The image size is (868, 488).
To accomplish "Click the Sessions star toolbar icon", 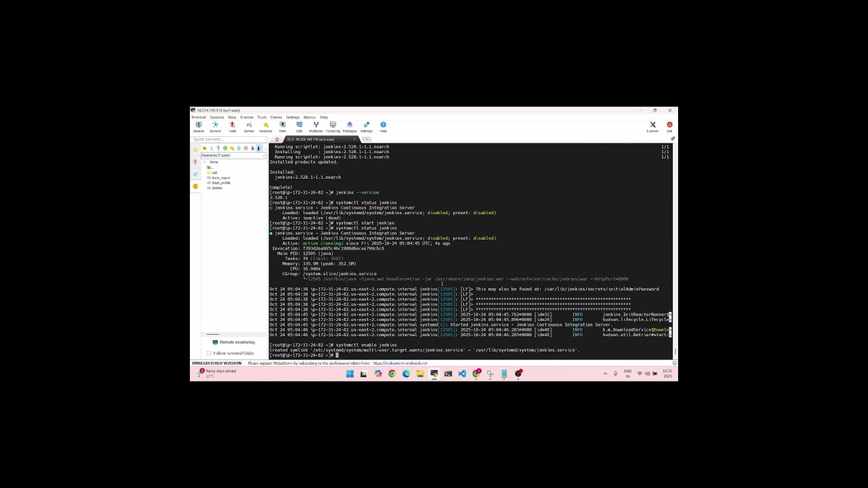I will point(266,127).
